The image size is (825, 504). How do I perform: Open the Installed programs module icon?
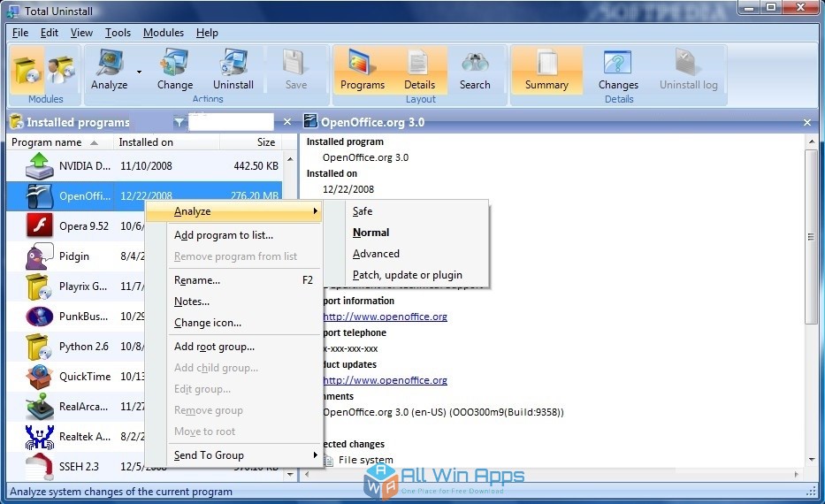pyautogui.click(x=27, y=70)
